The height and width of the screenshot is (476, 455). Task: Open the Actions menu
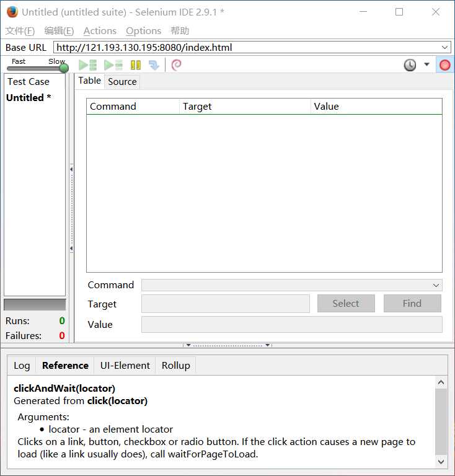[x=100, y=30]
